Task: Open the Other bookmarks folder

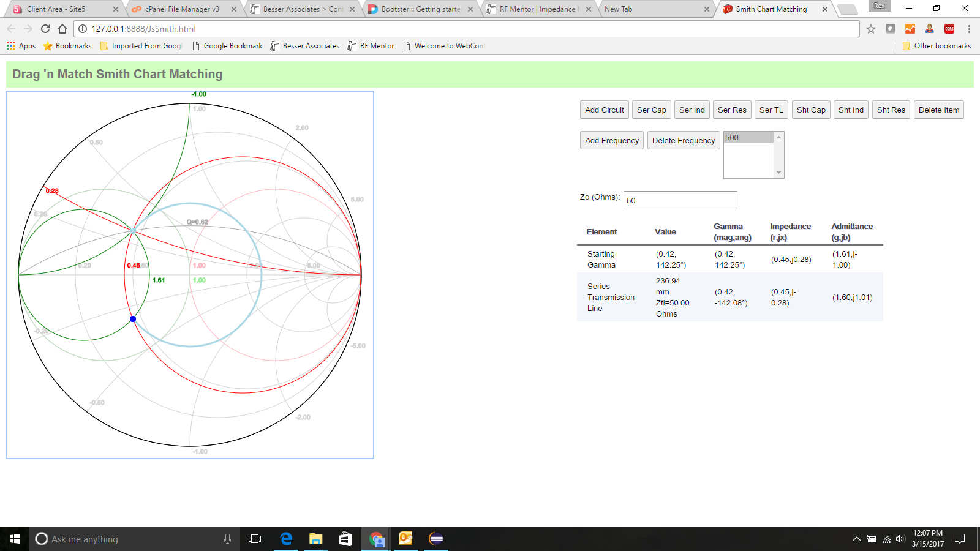Action: [937, 46]
